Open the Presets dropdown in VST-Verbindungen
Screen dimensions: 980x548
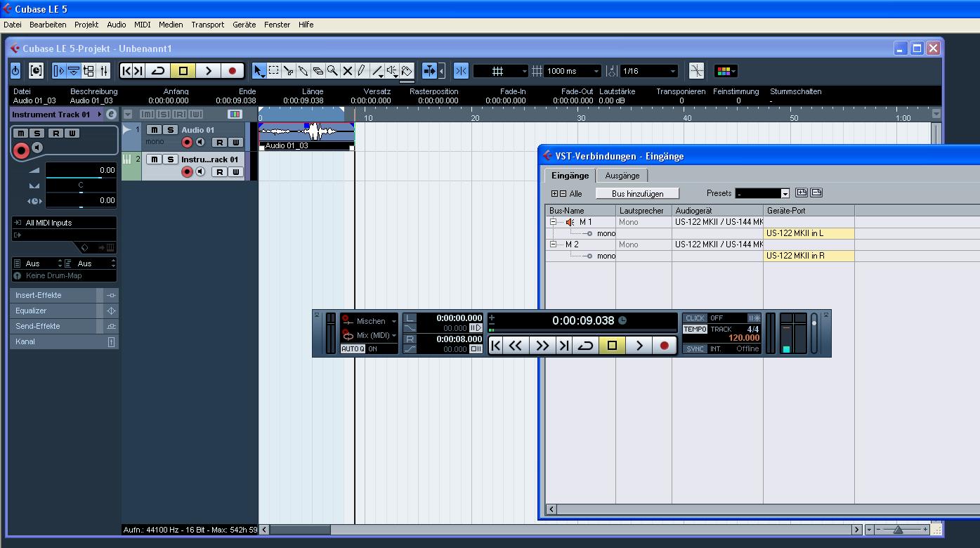(785, 193)
